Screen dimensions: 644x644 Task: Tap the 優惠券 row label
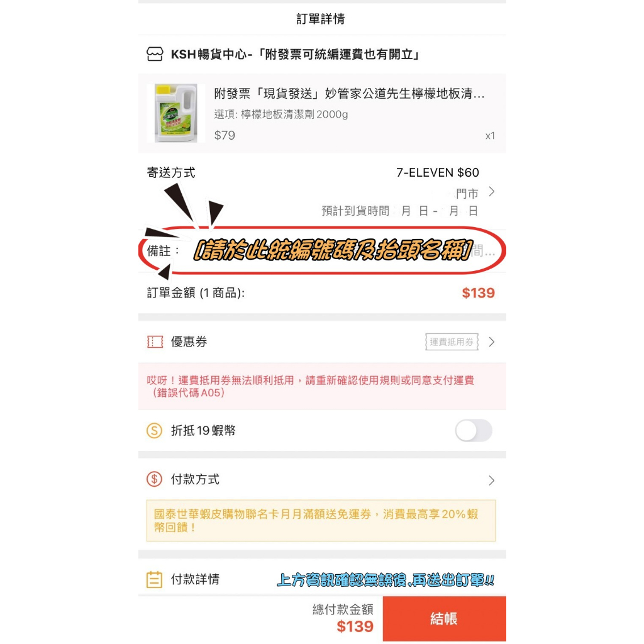click(189, 341)
